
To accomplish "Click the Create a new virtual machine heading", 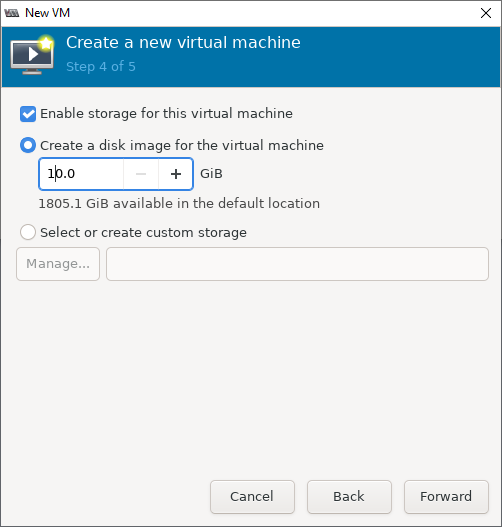I will (183, 43).
